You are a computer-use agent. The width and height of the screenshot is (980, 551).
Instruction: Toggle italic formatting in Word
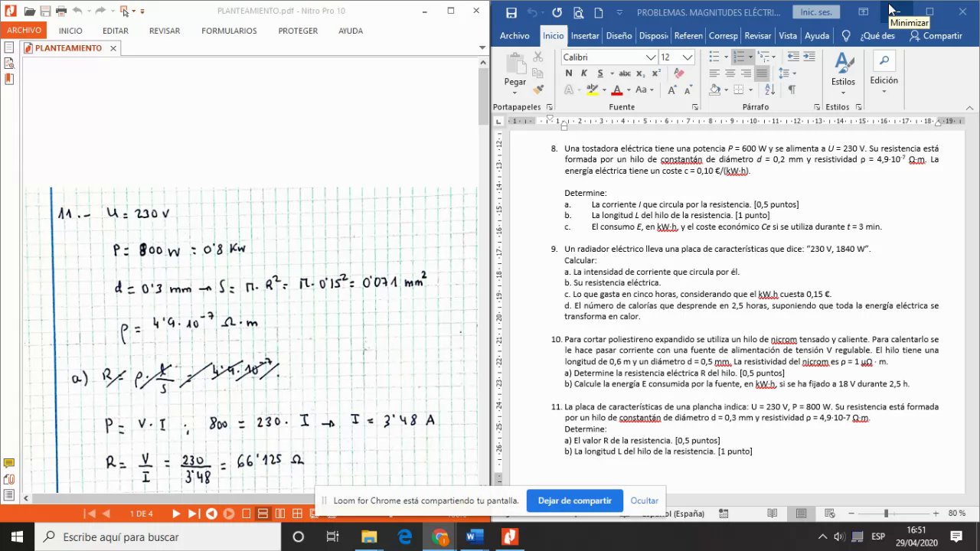coord(584,73)
